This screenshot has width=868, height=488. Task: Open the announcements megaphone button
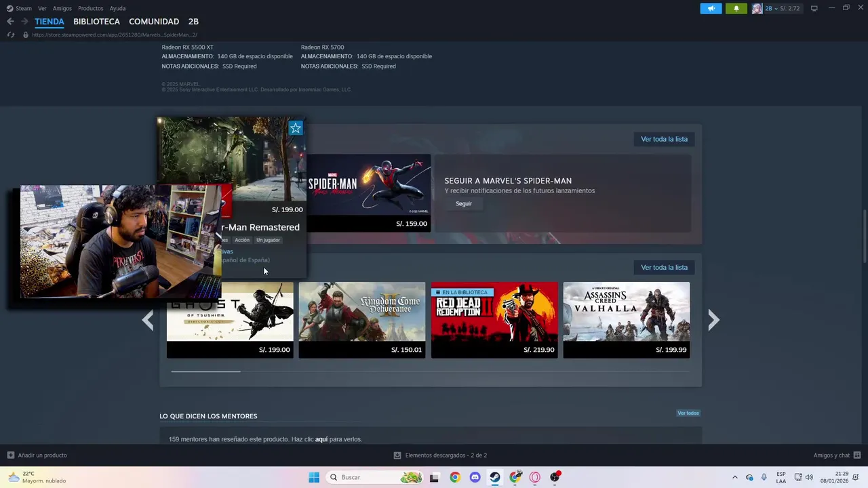coord(711,8)
